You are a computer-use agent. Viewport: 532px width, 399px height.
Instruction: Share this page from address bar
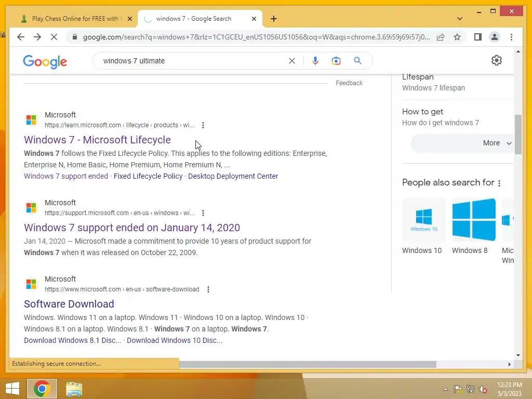point(441,37)
